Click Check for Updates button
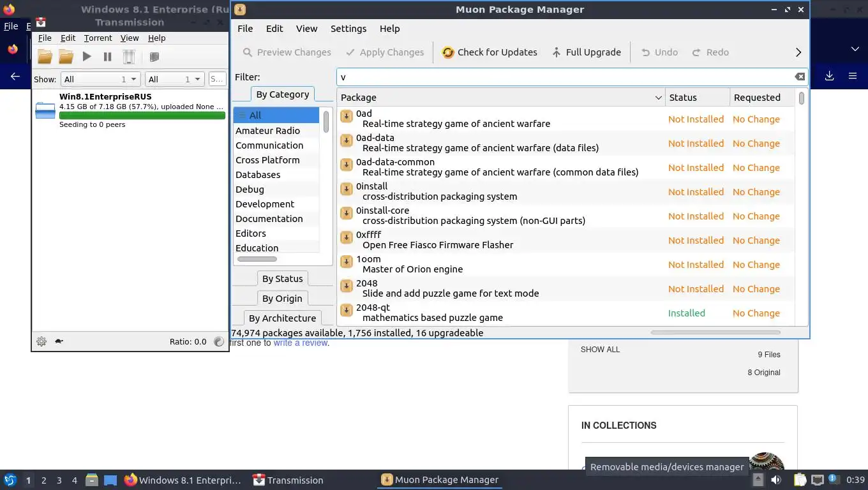This screenshot has width=868, height=490. click(x=490, y=52)
